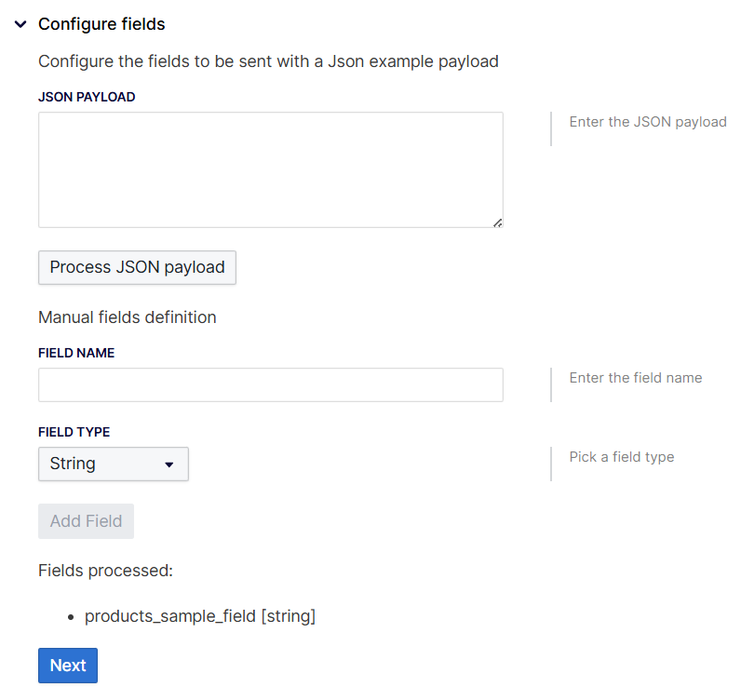Collapse the Configure fields chevron
Image resolution: width=741 pixels, height=700 pixels.
(x=20, y=24)
